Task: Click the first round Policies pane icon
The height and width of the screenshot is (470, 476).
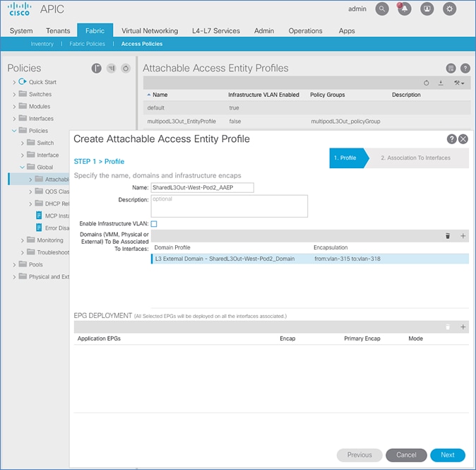Action: point(97,68)
